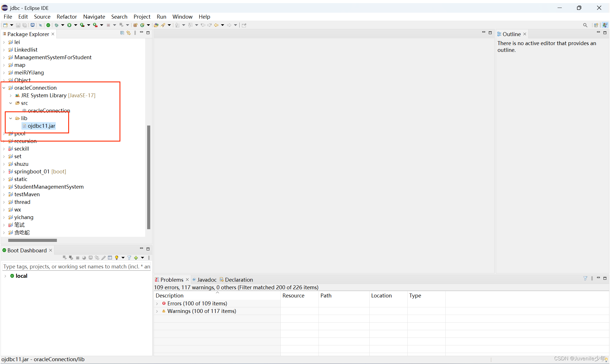Open the Navigate menu
This screenshot has height=364, width=610.
94,17
